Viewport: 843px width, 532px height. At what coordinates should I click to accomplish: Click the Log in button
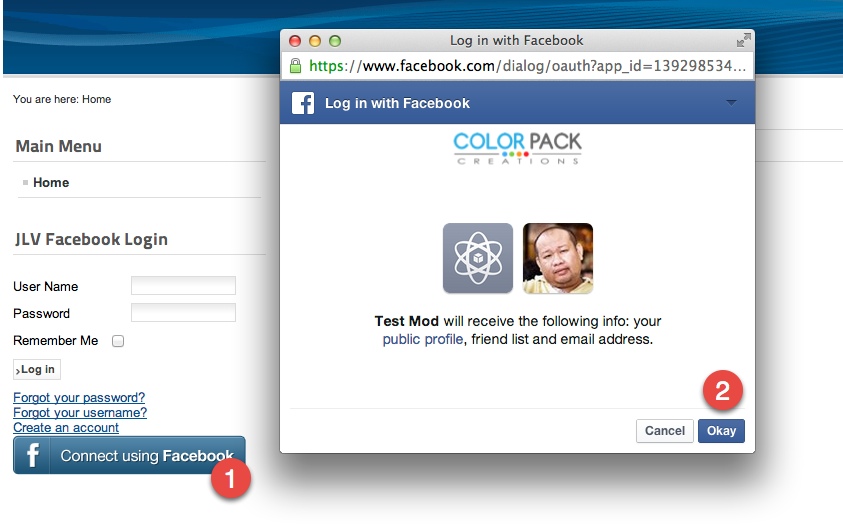[37, 370]
